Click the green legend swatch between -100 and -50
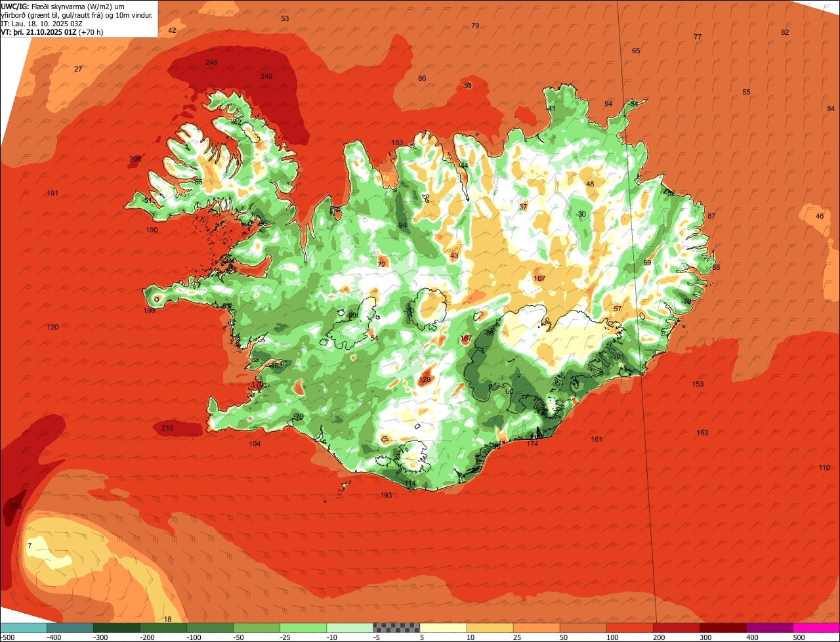The image size is (840, 642). (210, 628)
